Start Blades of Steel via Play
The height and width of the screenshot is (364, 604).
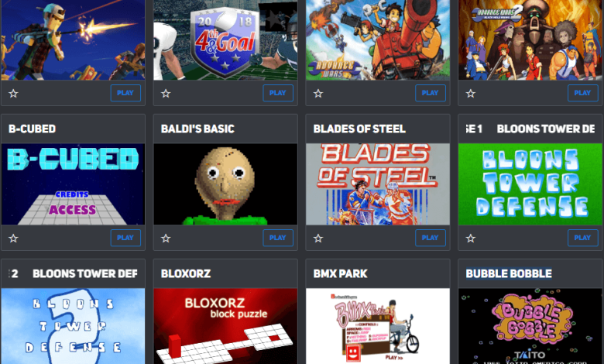click(431, 238)
